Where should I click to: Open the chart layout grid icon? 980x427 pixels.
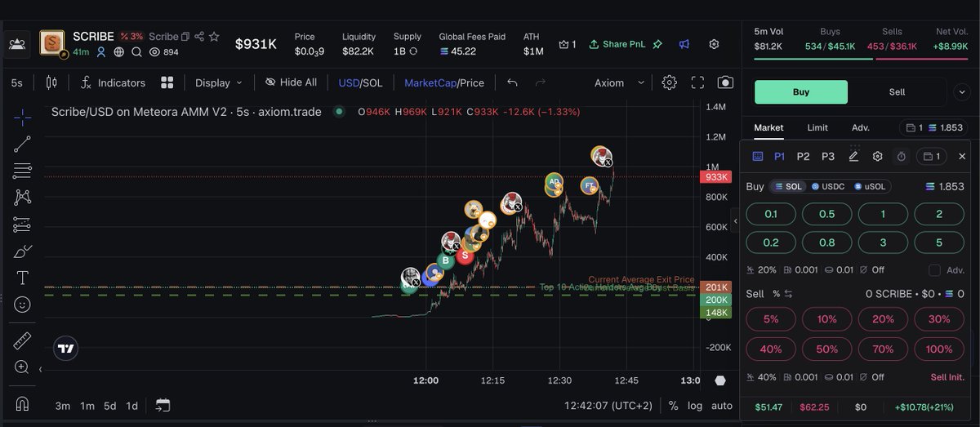(167, 82)
